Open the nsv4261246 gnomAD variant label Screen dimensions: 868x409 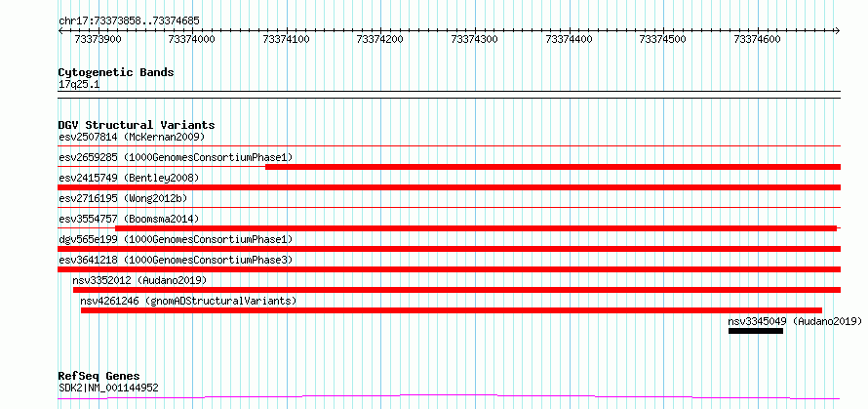tap(188, 301)
